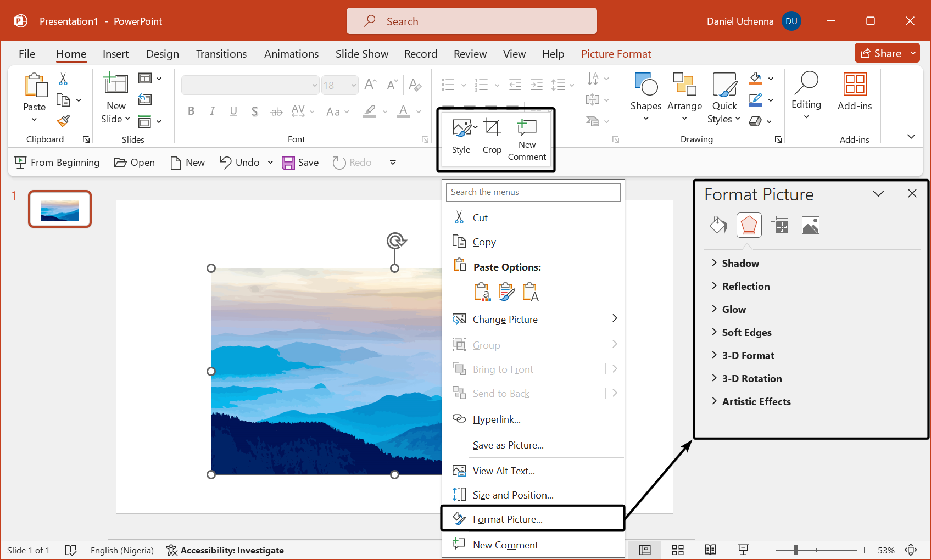Switch to Slide Sorter view in status bar
This screenshot has width=931, height=560.
(x=678, y=550)
